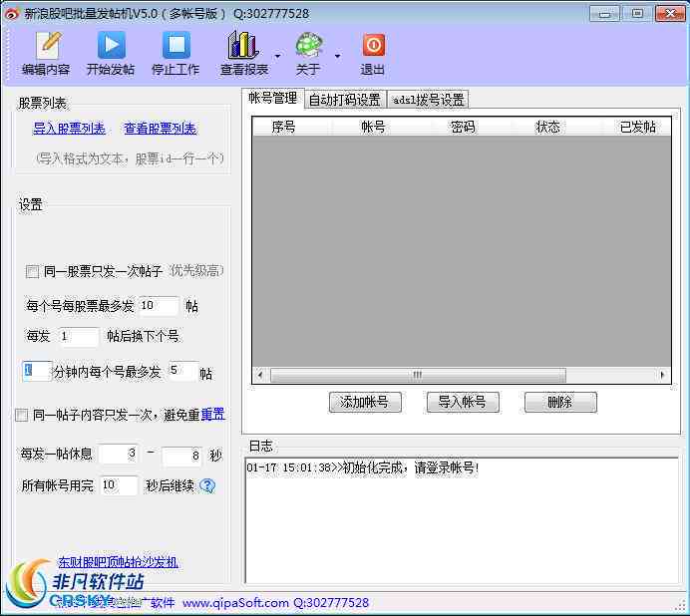
Task: Click the 停止工作 stop icon
Action: [x=175, y=53]
